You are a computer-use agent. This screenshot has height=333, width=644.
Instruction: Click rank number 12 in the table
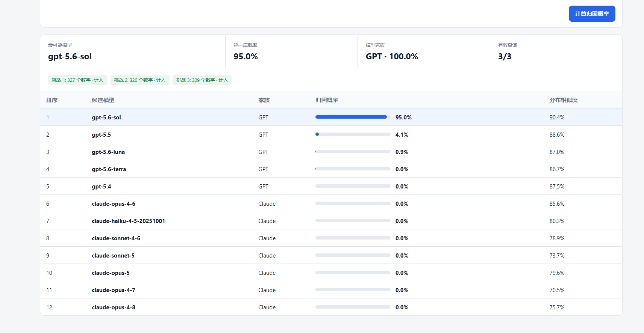[x=49, y=307]
